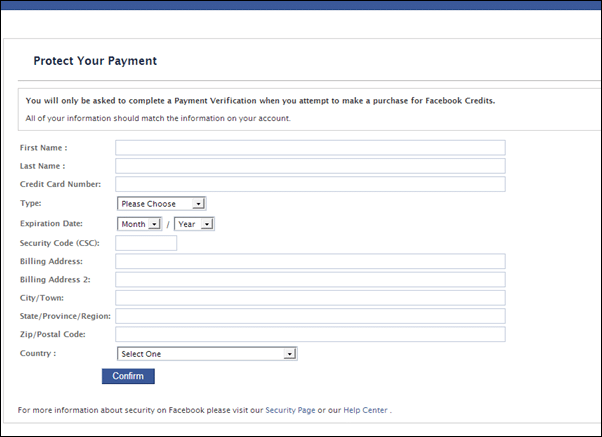The height and width of the screenshot is (437, 602).
Task: Click the 'Billing Address 2:' label
Action: coord(55,280)
